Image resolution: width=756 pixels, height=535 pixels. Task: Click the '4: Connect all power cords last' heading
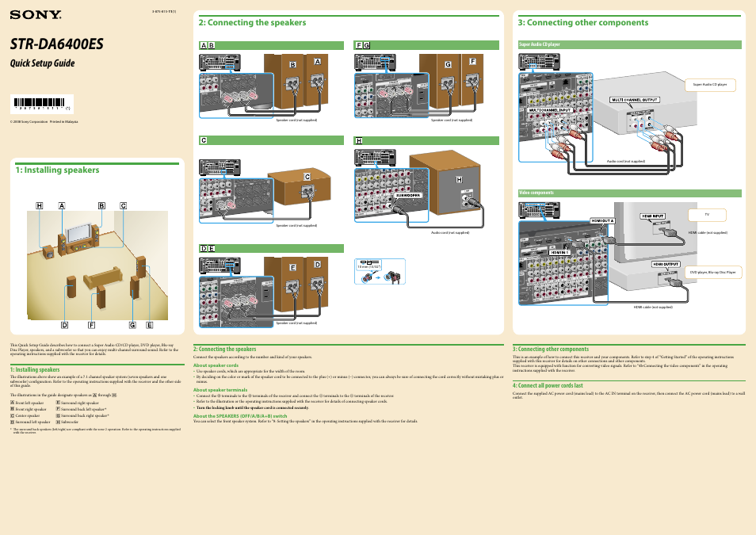click(548, 385)
